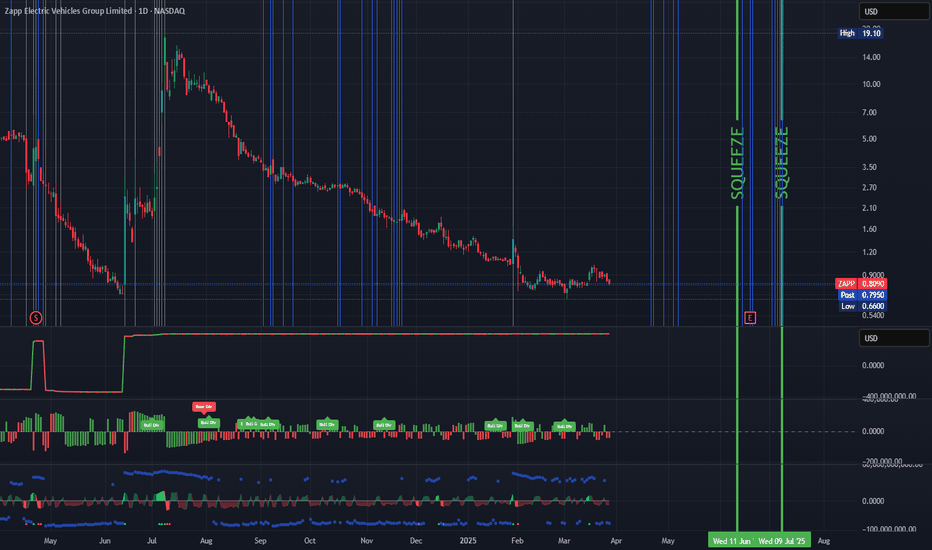Click the 1.60 price axis value
This screenshot has height=550, width=932.
869,229
